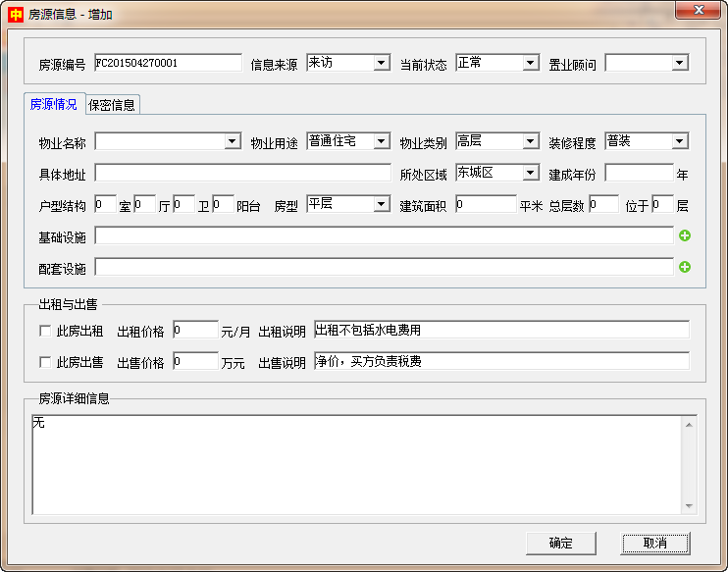
Task: Click the 出售价格 input field
Action: point(195,361)
